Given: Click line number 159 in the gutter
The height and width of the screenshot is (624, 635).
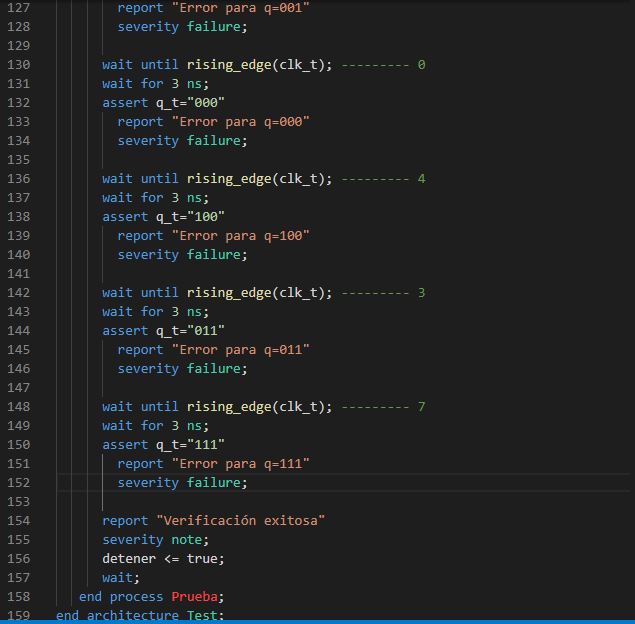Looking at the screenshot, I should click(x=18, y=616).
